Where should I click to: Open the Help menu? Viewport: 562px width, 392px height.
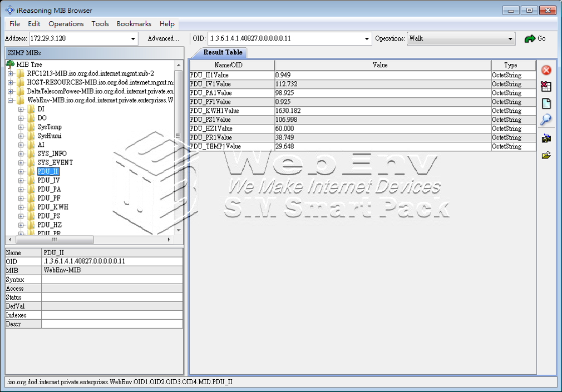pos(167,24)
